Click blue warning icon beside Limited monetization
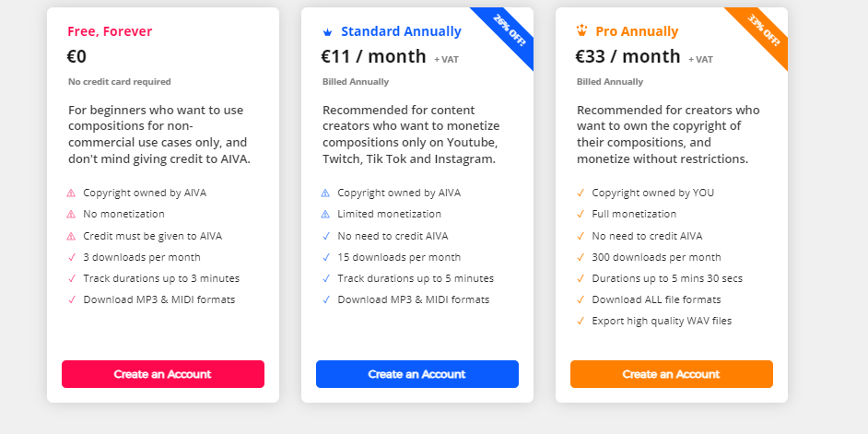868x434 pixels. 325,214
